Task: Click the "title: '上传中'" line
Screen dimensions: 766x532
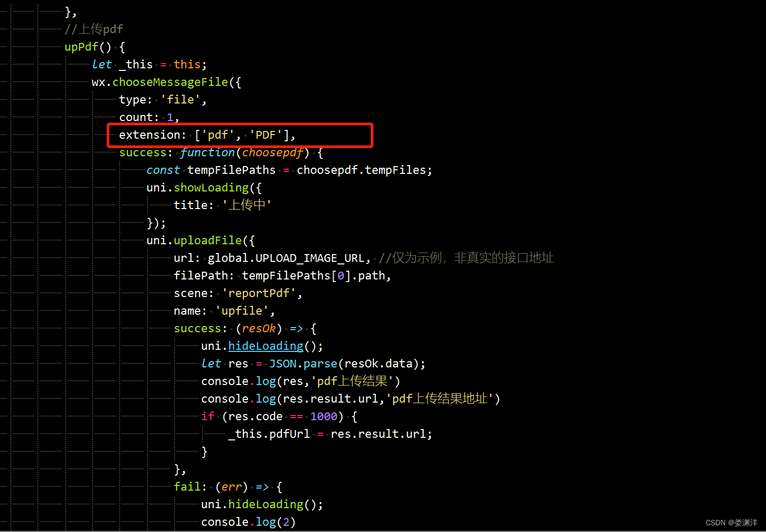Action: point(223,205)
